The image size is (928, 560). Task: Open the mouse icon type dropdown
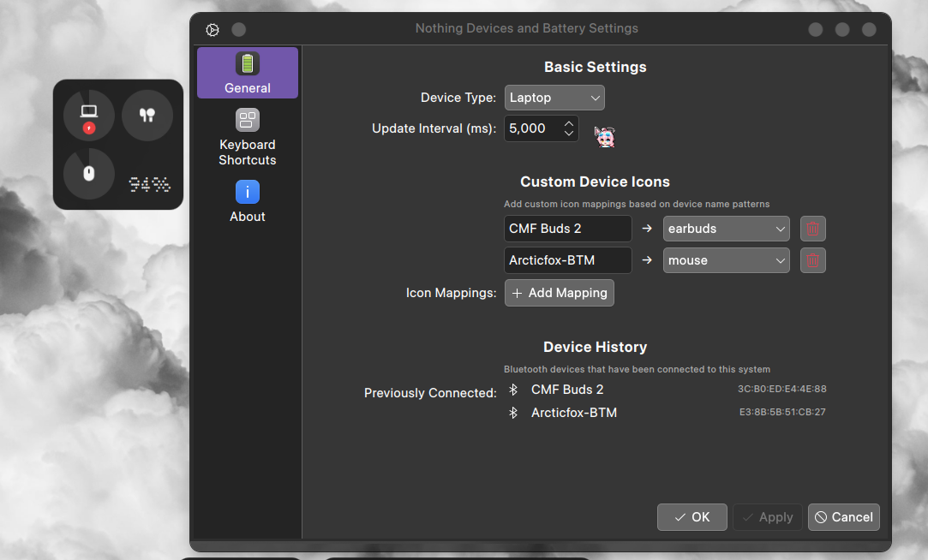pyautogui.click(x=726, y=260)
